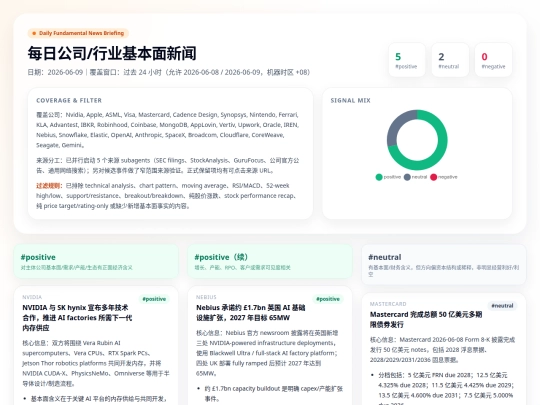Click the MASTERCARD company label

(x=388, y=304)
